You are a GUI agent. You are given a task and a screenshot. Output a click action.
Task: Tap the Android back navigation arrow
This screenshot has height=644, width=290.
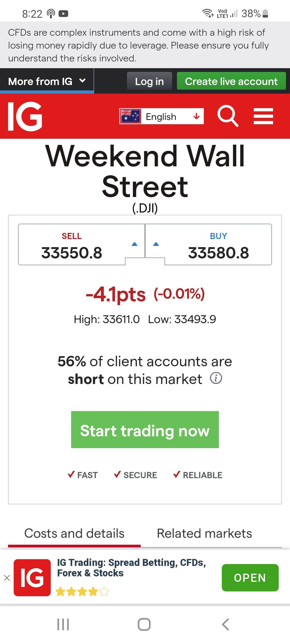point(226,624)
